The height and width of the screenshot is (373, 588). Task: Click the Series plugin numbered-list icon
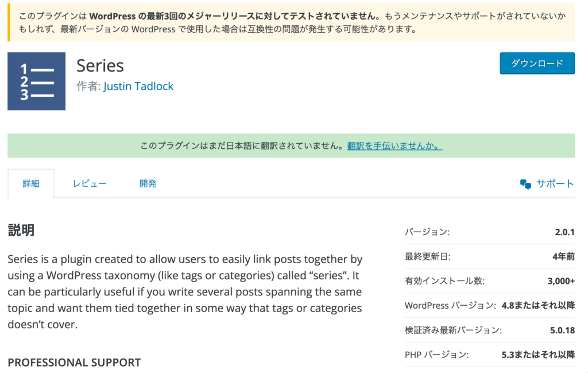coord(36,81)
